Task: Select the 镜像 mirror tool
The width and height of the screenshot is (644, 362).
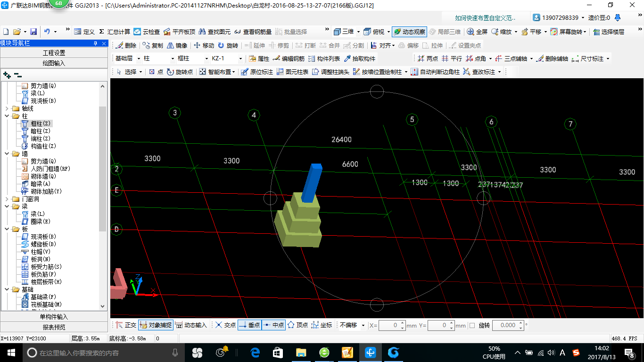Action: tap(177, 46)
